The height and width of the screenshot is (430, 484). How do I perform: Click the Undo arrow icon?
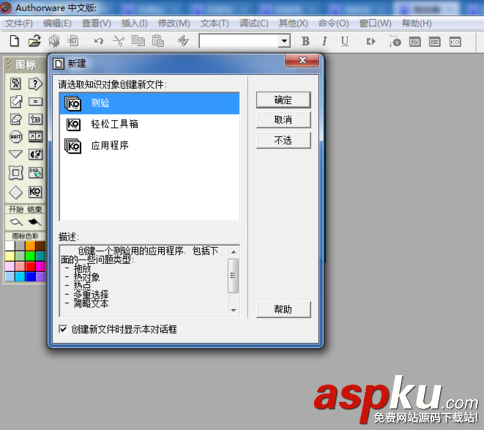point(98,41)
